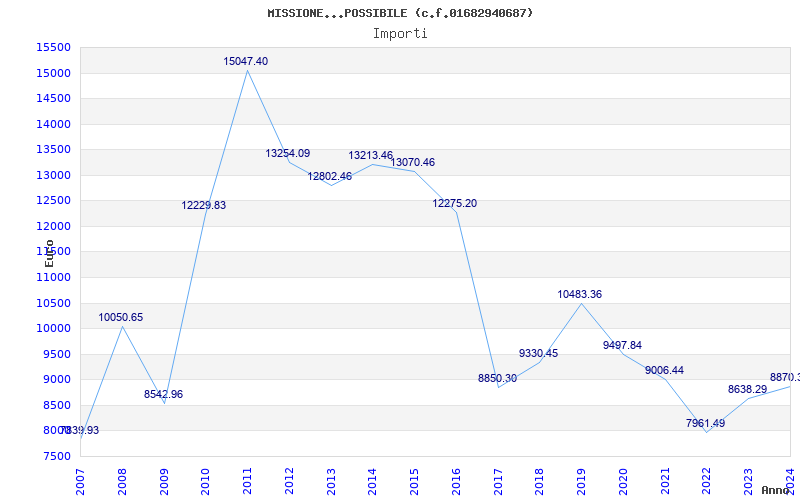Click the 15500 y-axis tick label
Screen dimensions: 800x500
pyautogui.click(x=54, y=47)
